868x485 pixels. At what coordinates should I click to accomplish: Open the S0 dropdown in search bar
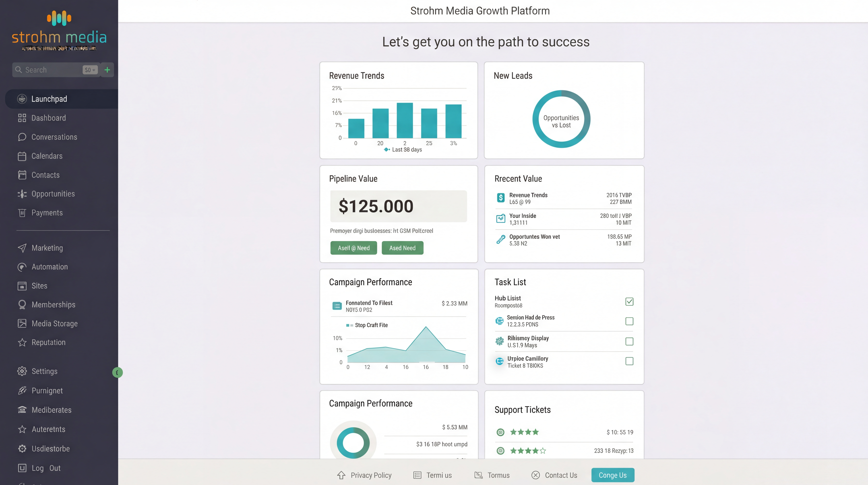point(90,70)
